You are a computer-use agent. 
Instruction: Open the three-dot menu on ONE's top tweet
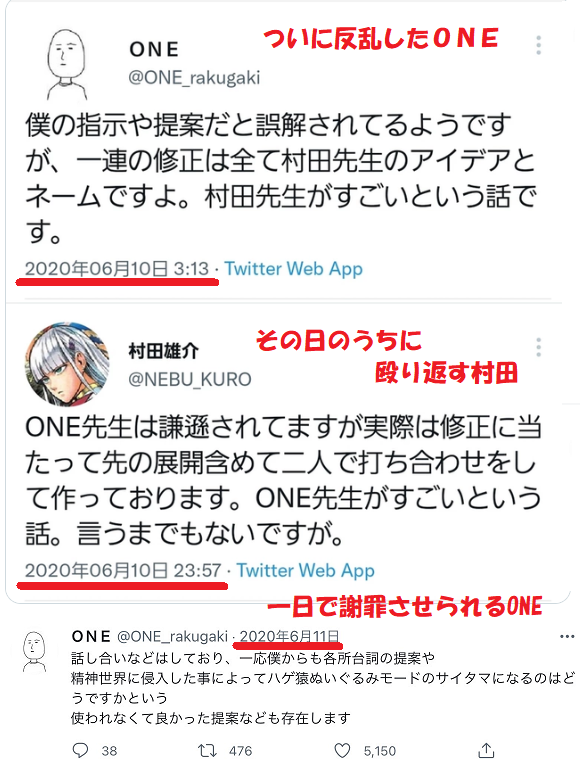tap(538, 45)
